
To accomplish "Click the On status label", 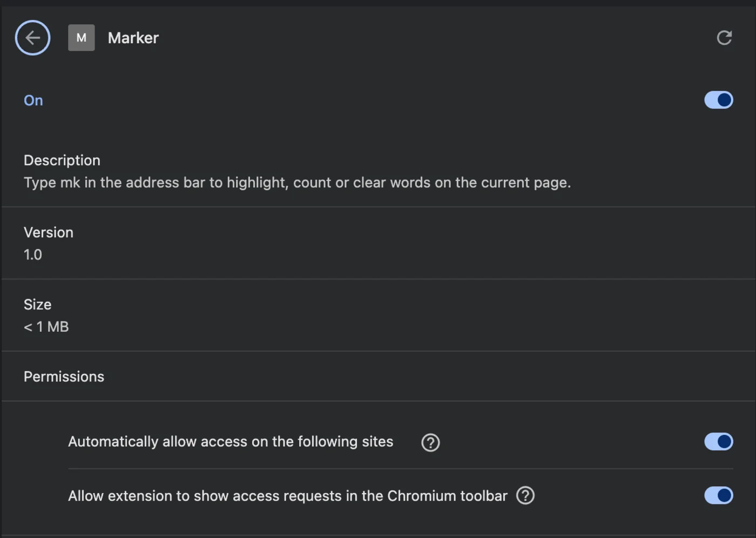I will (33, 100).
